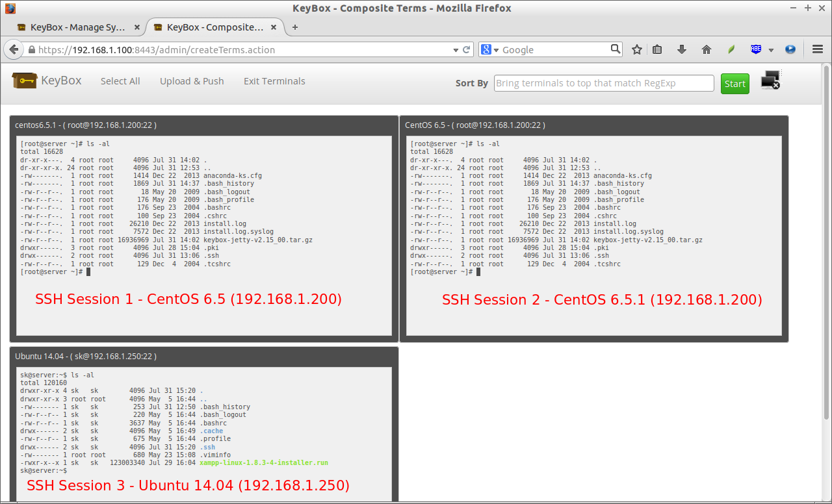Image resolution: width=832 pixels, height=504 pixels.
Task: Close the KeyBox - Manage Systems tab
Action: 136,27
